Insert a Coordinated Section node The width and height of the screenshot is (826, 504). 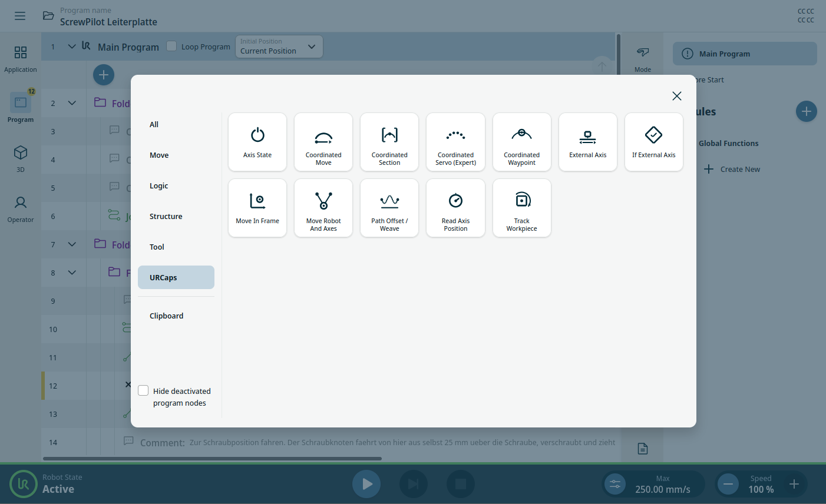[389, 142]
